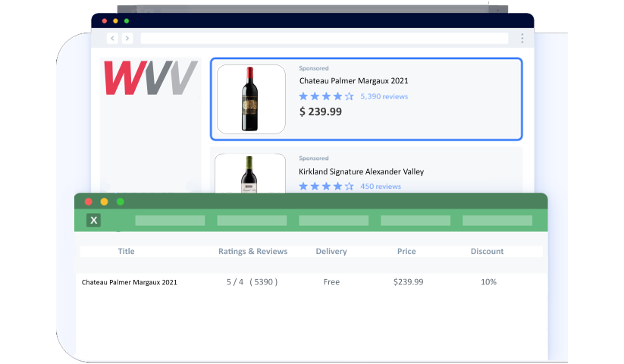
Task: Click the Sponsored label above Chateau Palmer
Action: 314,68
